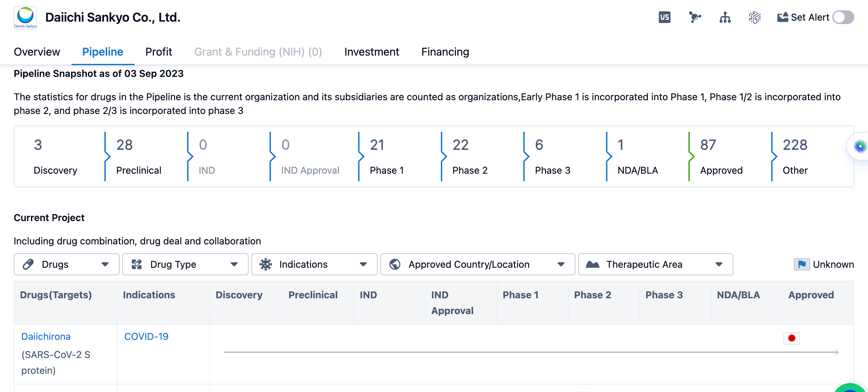Click the Daiichi Sankyo company logo
Viewport: 868px width, 392px height.
[25, 18]
